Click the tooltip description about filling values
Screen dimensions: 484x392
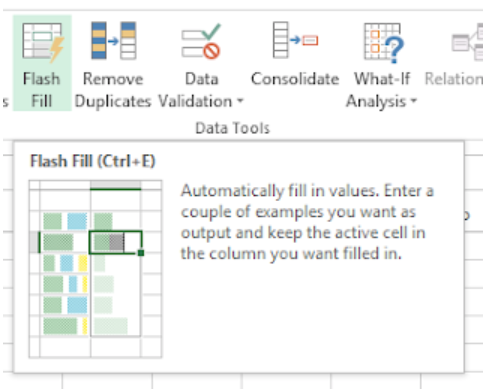point(307,222)
